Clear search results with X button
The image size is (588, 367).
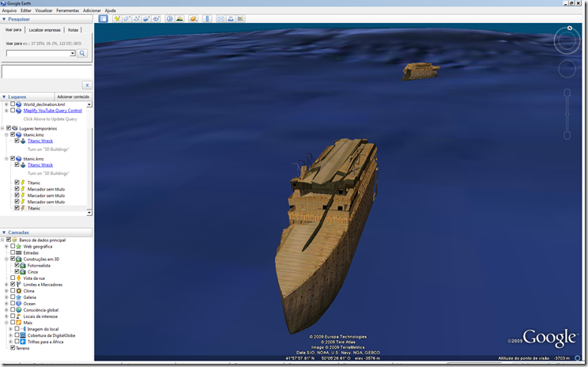click(87, 85)
